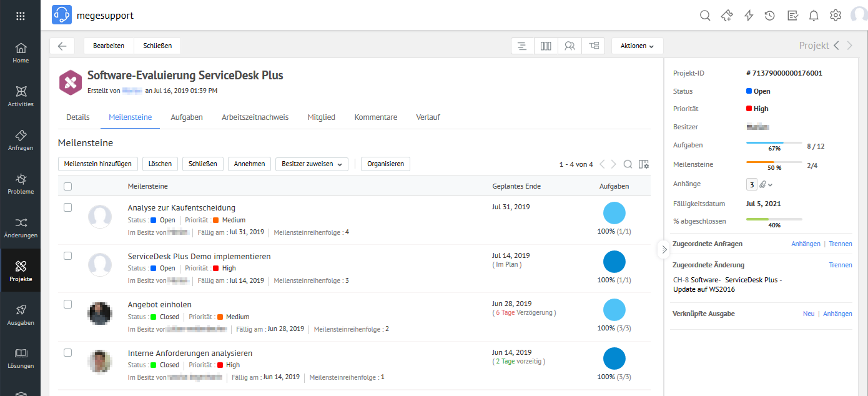This screenshot has height=396, width=868.
Task: Check the Angebot einholen row checkbox
Action: pos(68,304)
